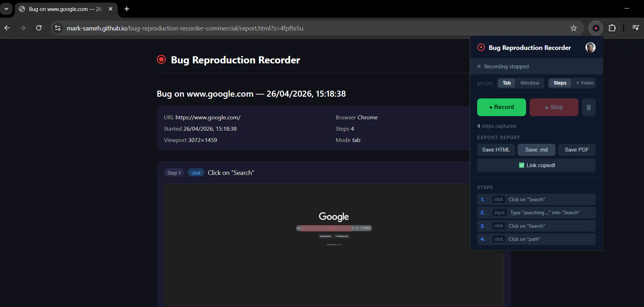
Task: Close the Bug on www.google.com tab
Action: click(x=111, y=9)
